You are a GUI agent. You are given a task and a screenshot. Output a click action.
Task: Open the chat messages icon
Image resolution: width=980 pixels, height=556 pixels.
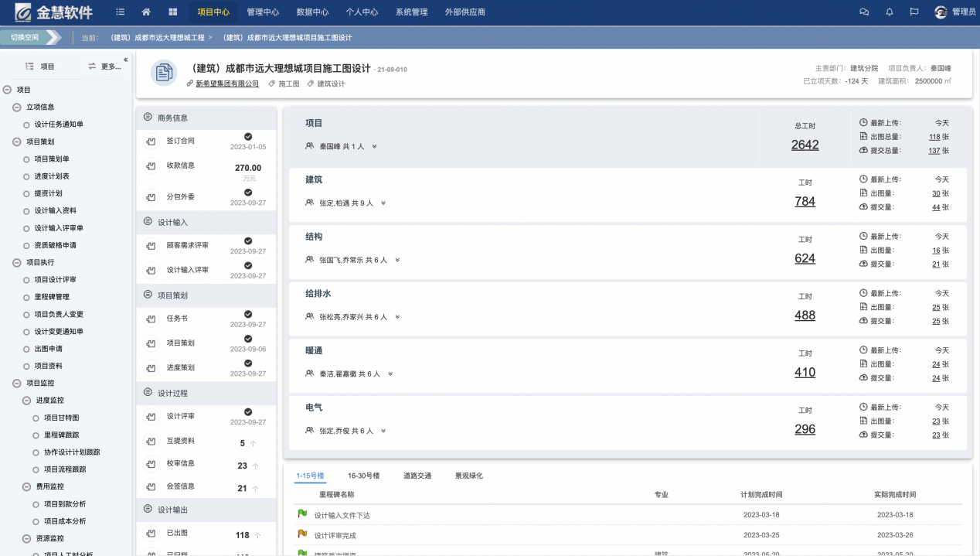864,12
